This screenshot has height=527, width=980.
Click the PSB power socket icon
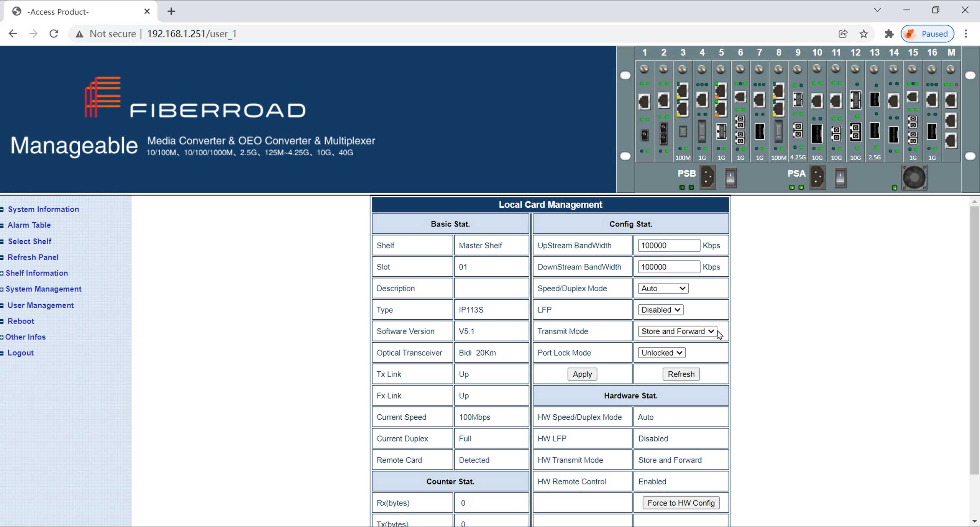(708, 177)
